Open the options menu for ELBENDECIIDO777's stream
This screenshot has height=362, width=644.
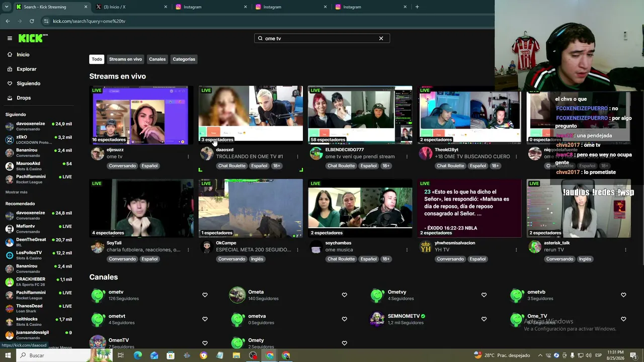pyautogui.click(x=407, y=157)
